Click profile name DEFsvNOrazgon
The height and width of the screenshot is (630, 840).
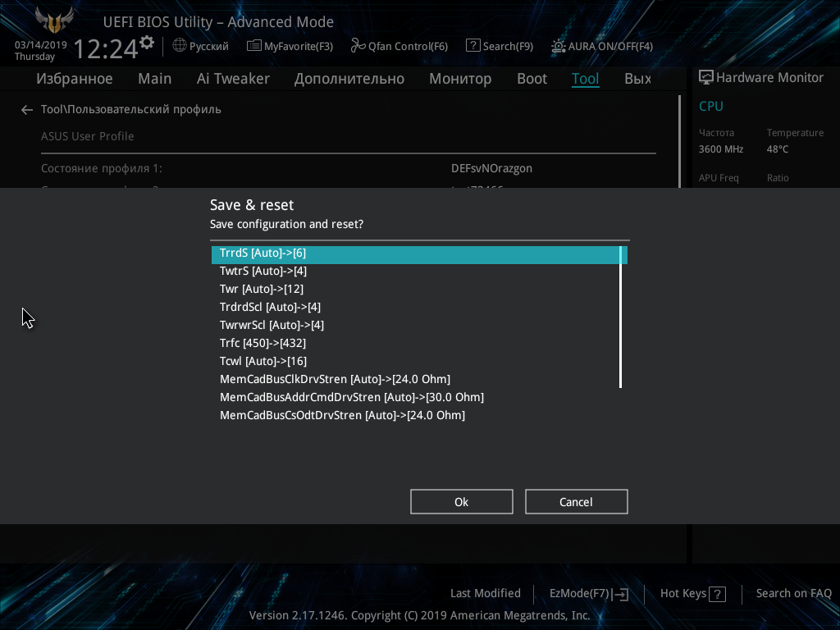point(492,169)
